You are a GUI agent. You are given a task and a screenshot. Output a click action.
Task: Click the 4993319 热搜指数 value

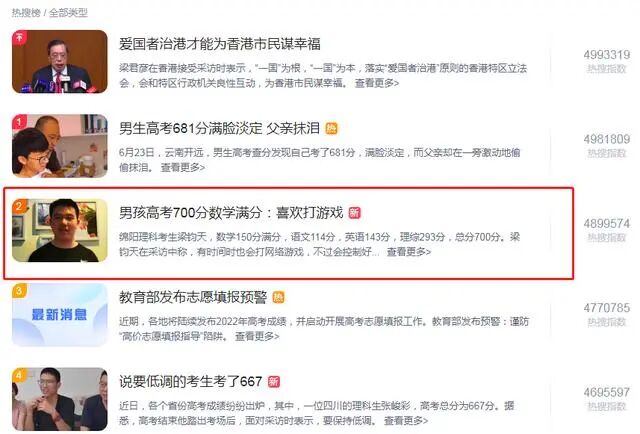tap(607, 55)
